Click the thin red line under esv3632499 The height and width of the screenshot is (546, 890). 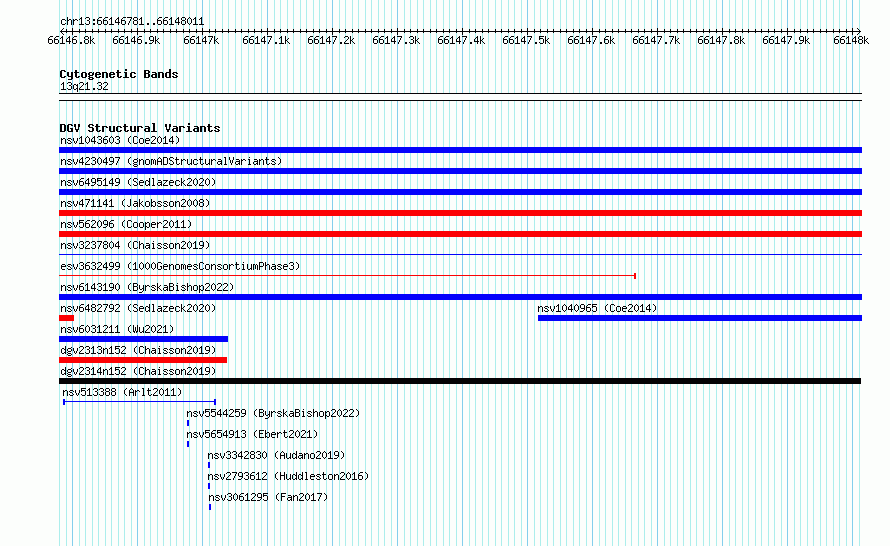coord(347,276)
